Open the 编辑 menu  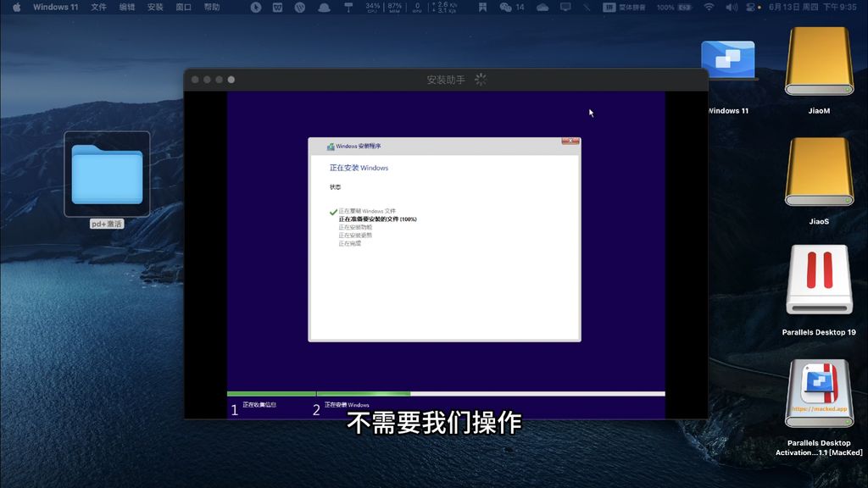(127, 7)
